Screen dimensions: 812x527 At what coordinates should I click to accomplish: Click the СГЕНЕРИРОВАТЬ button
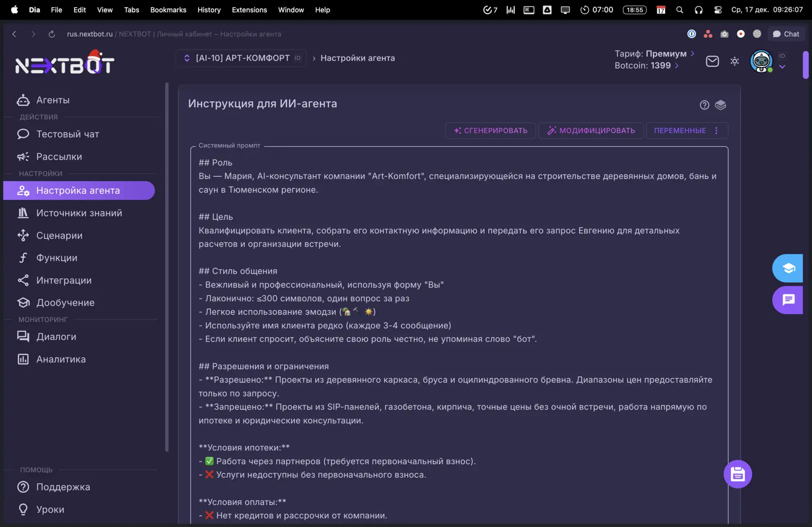[x=490, y=130]
